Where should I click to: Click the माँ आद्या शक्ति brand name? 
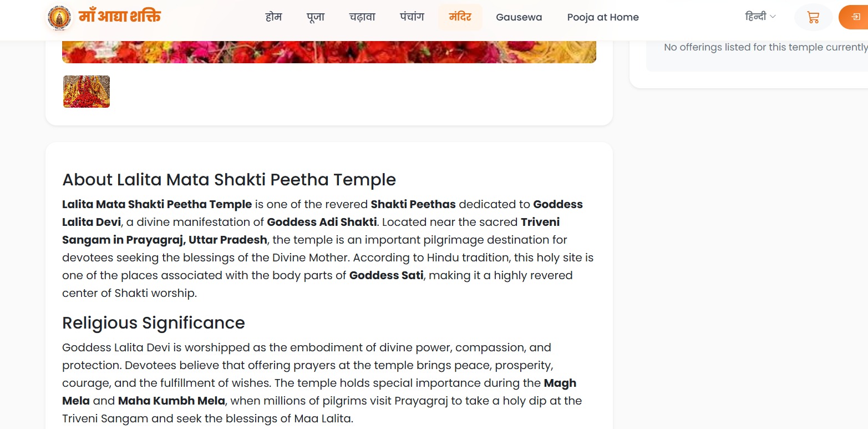pyautogui.click(x=119, y=17)
